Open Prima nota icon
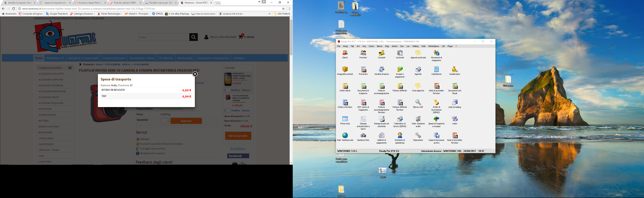 pos(345,119)
